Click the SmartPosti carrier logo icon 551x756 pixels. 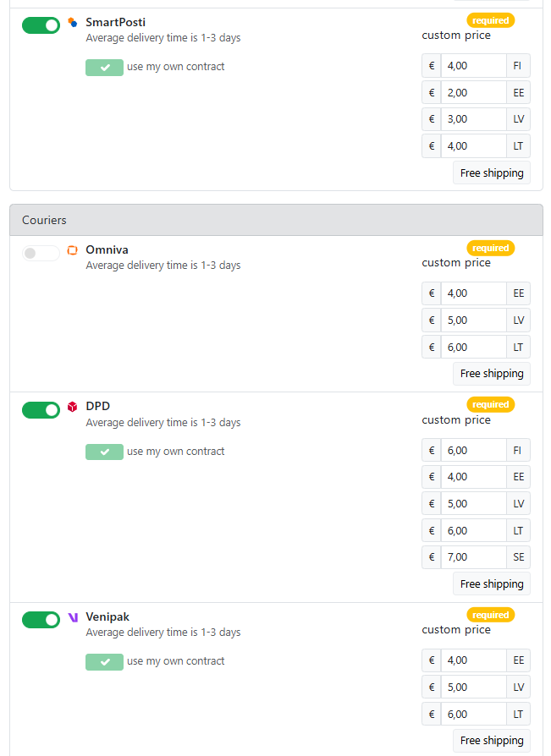coord(73,22)
